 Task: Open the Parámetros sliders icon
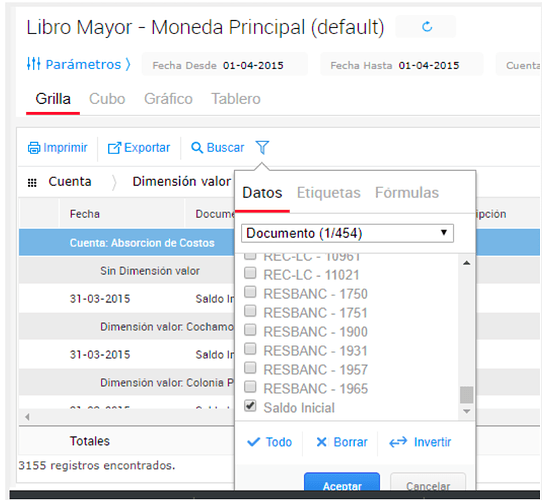pos(34,64)
